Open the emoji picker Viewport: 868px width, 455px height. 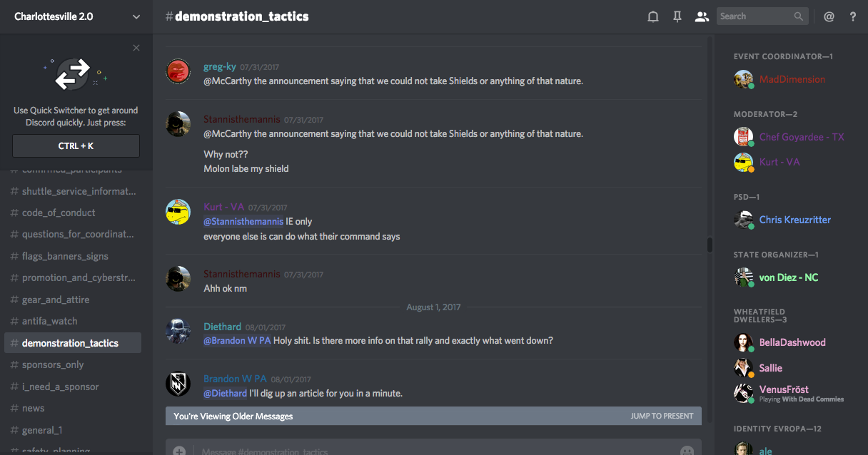pos(687,451)
